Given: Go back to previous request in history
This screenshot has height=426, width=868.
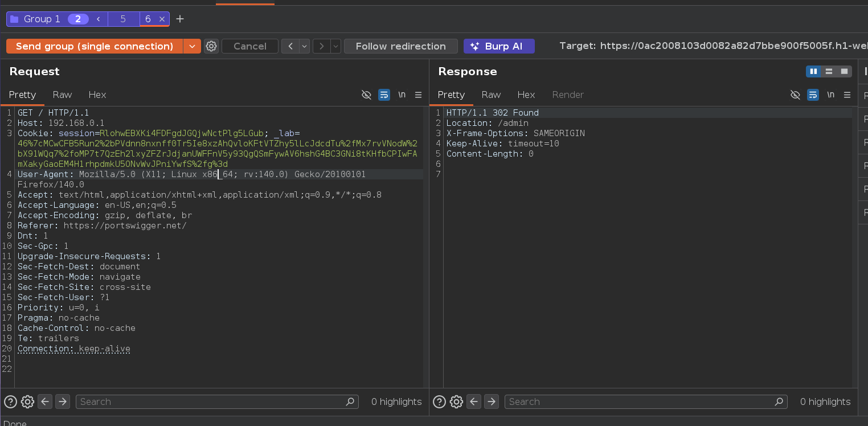Looking at the screenshot, I should click(290, 46).
